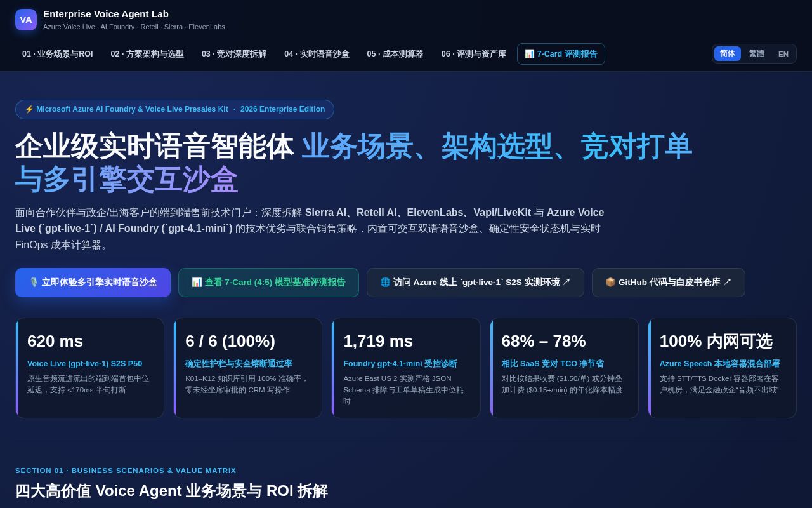Image resolution: width=812 pixels, height=508 pixels.
Task: Click the Enterprise Voice Agent Lab title
Action: click(x=106, y=14)
